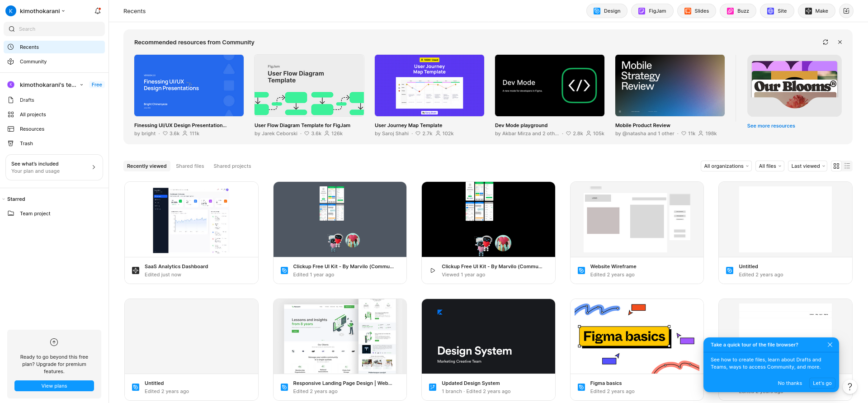The height and width of the screenshot is (403, 868).
Task: Open Drafts in sidebar
Action: point(54,100)
